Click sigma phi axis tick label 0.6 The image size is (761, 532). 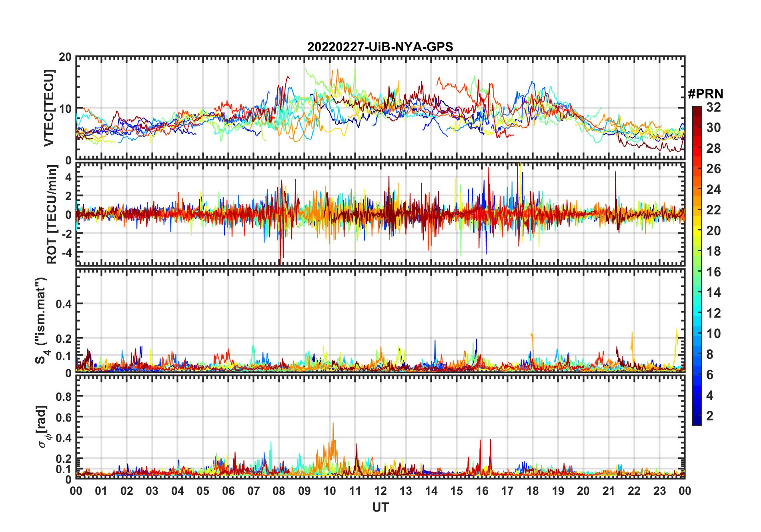(x=64, y=417)
